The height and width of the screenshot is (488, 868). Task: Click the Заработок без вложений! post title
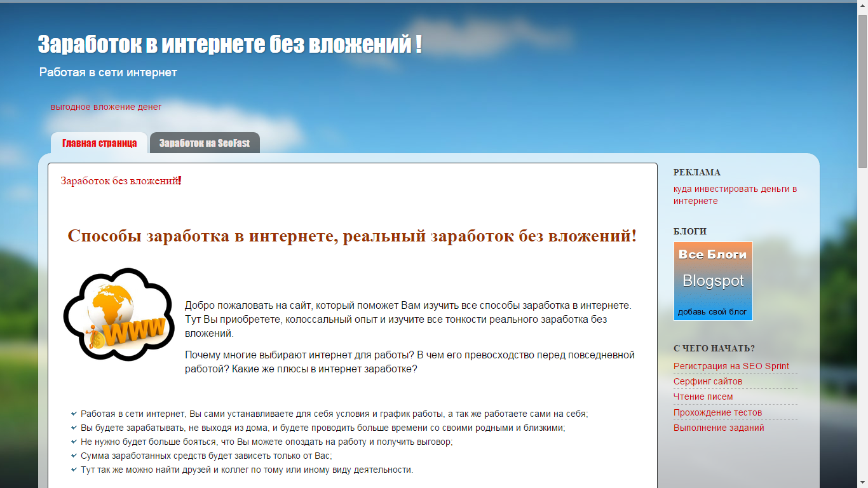pos(121,180)
